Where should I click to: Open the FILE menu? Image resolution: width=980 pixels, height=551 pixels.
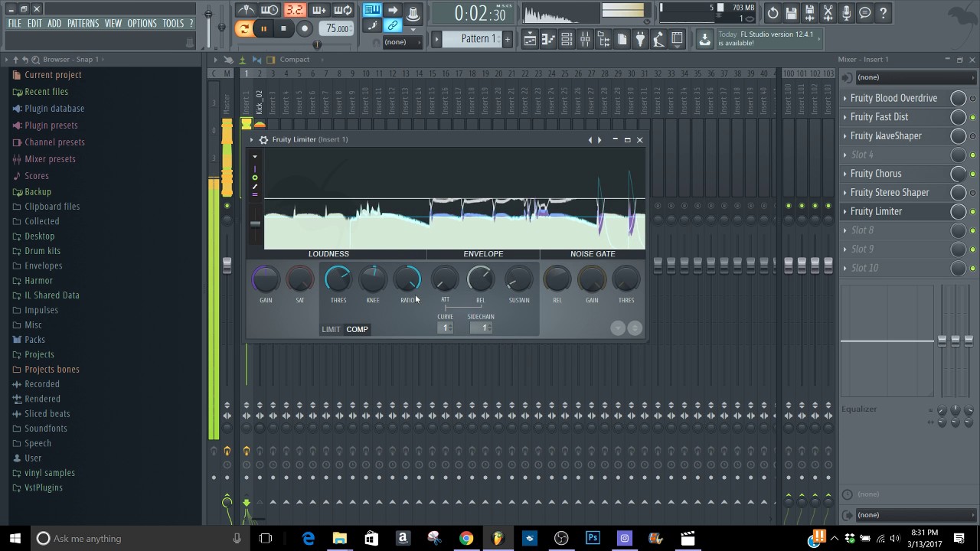(15, 24)
